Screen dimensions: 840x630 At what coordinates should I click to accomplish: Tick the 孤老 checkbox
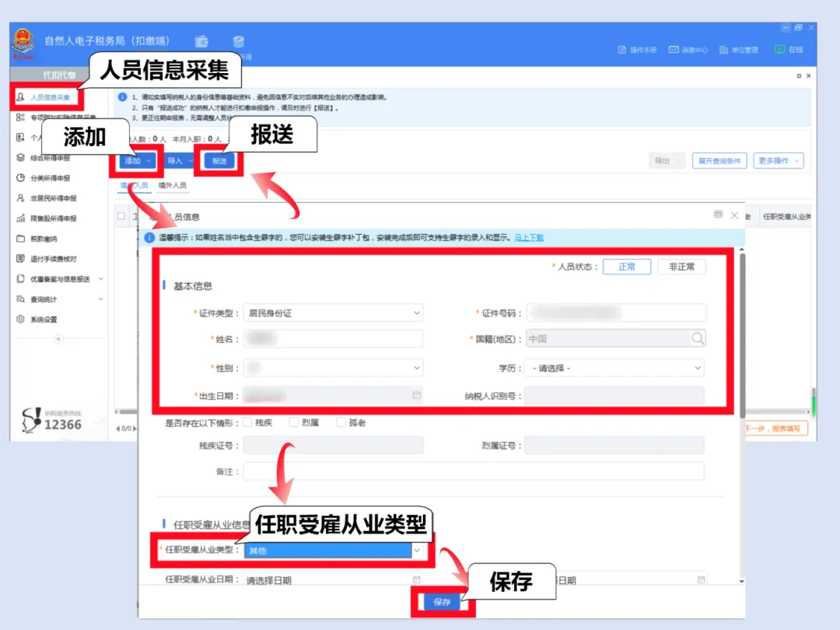(341, 422)
